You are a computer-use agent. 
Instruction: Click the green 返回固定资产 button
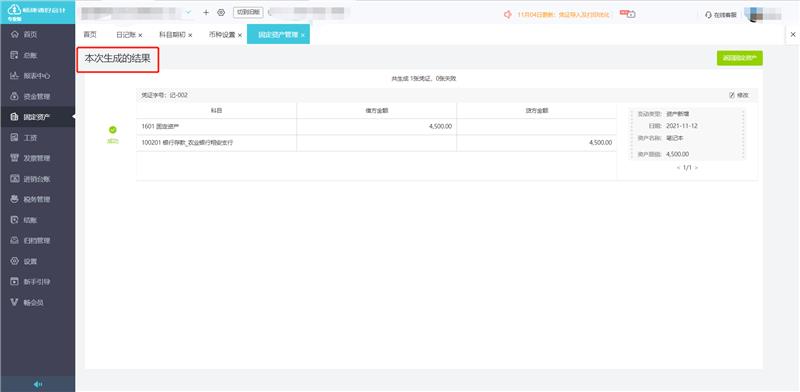[x=740, y=58]
